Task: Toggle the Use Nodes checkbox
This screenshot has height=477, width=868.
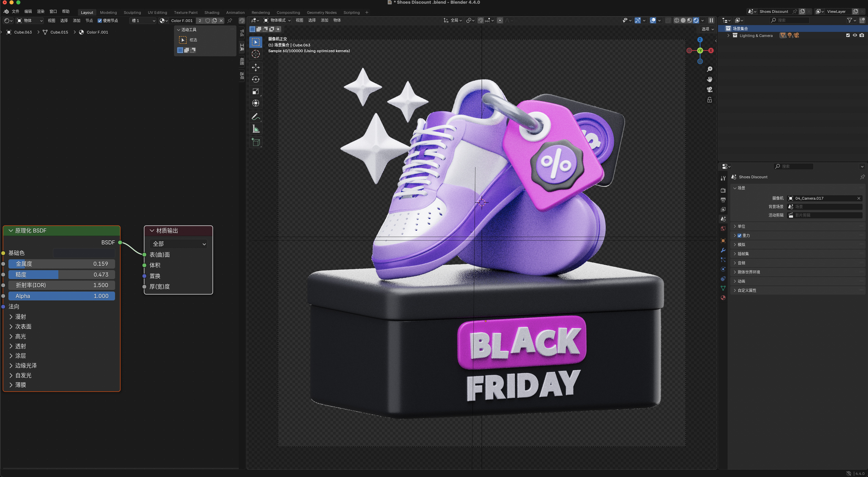Action: tap(100, 21)
